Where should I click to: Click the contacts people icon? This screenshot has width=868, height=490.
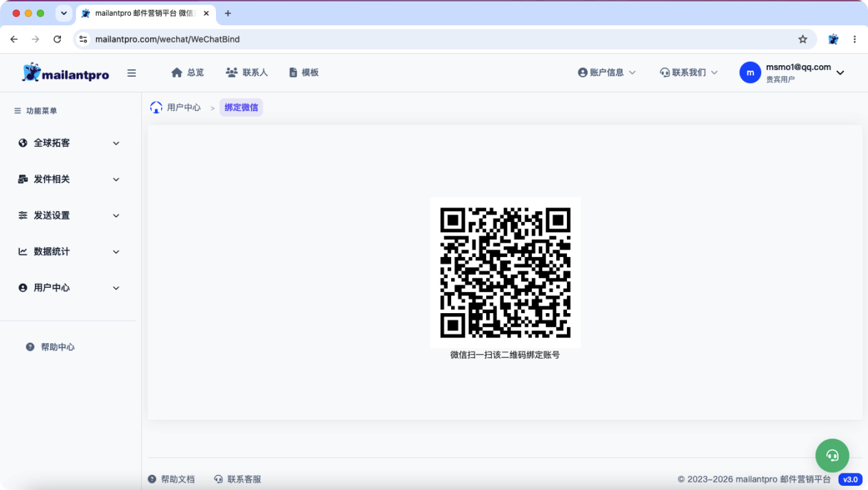[232, 72]
